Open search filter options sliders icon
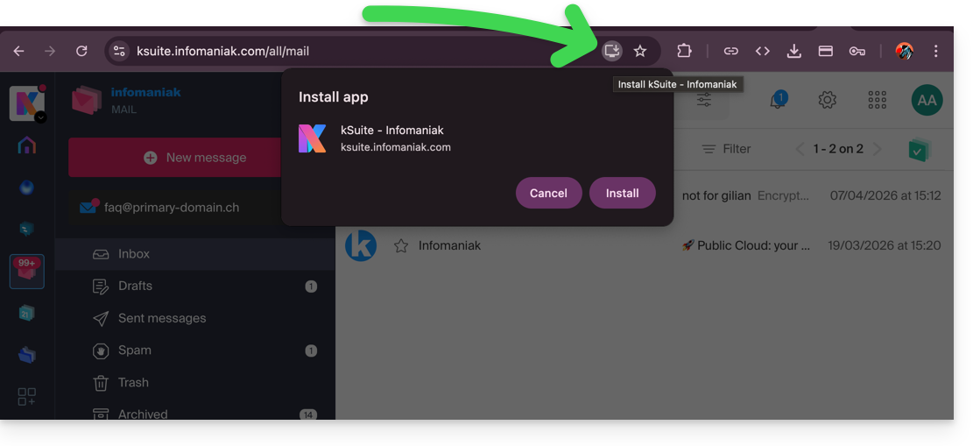Screen dimensions: 980x446 click(x=704, y=101)
